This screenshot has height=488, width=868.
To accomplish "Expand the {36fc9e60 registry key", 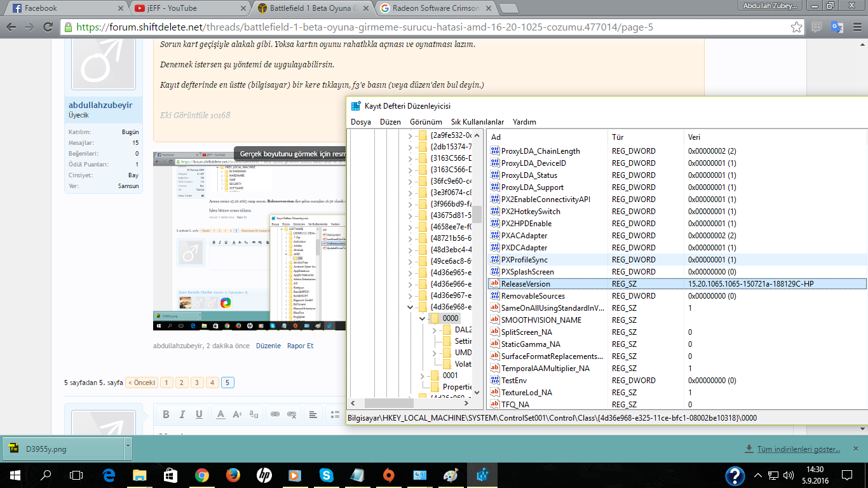I will click(x=410, y=180).
